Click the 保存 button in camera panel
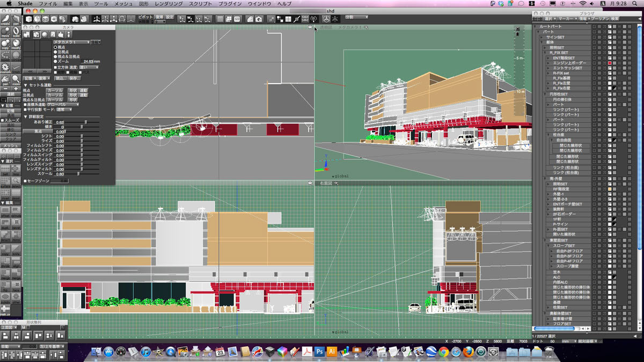The width and height of the screenshot is (644, 362). click(x=74, y=78)
